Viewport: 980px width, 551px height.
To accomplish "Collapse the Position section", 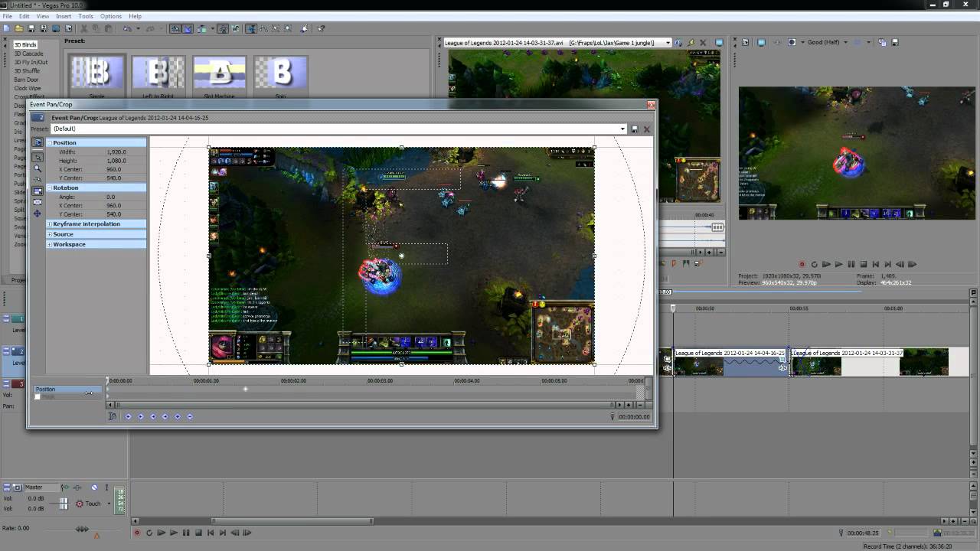I will (50, 142).
